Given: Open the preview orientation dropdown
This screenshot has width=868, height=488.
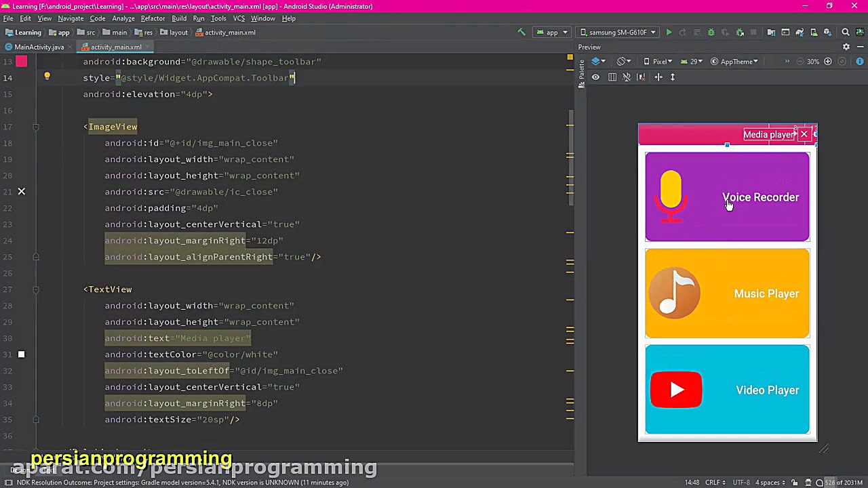Looking at the screenshot, I should (624, 62).
